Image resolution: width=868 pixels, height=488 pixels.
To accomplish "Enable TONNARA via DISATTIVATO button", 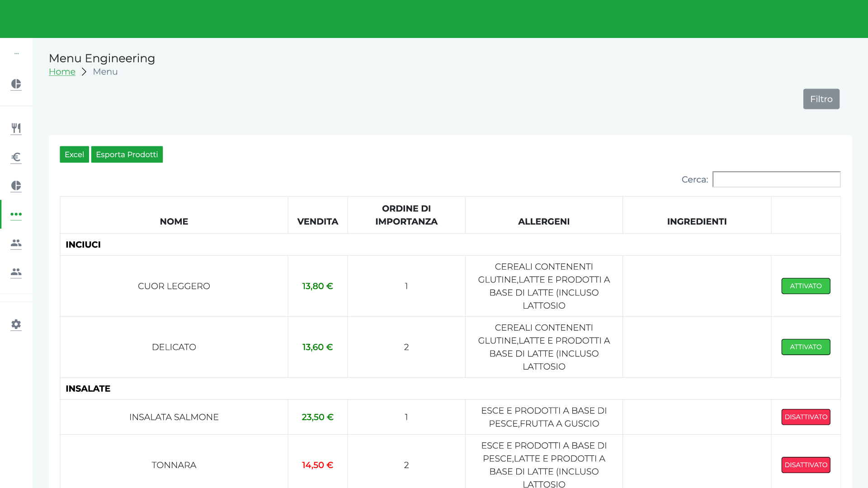I will click(x=806, y=465).
